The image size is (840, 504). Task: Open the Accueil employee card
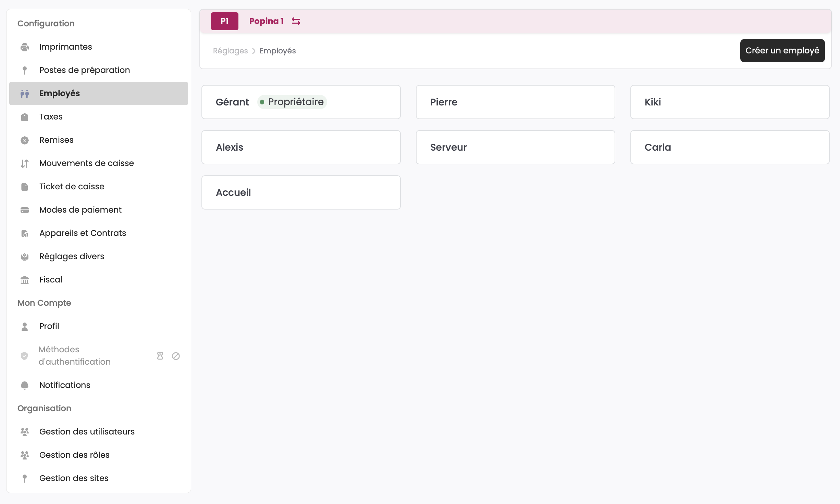301,192
